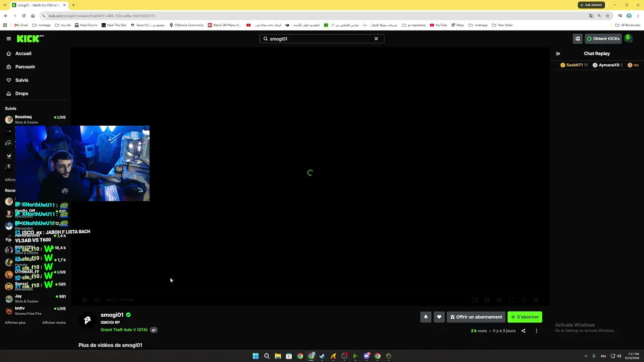The height and width of the screenshot is (362, 644).
Task: Go to the KICK logo homepage
Action: tap(30, 39)
